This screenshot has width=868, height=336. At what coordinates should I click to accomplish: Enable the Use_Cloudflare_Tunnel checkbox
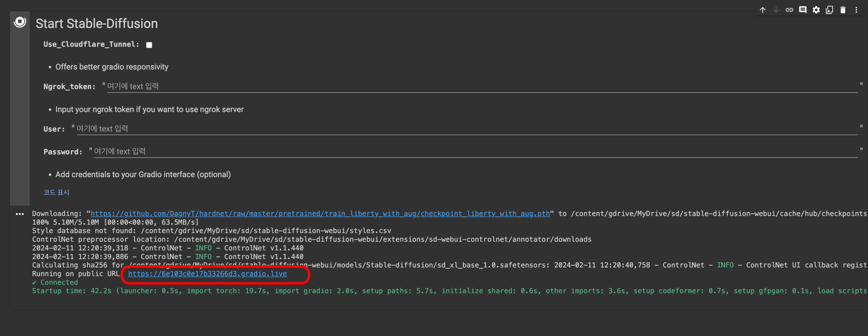coord(149,45)
